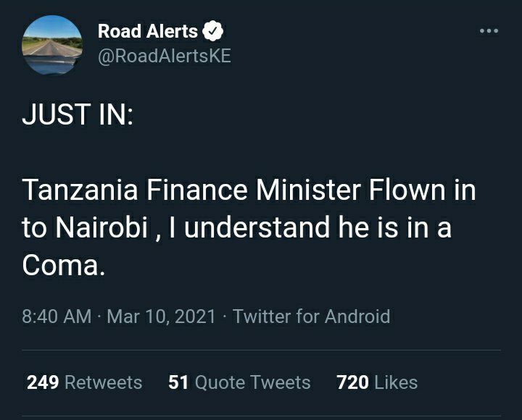Click the "Tanzania Finance Minister Flown in" line

[249, 190]
